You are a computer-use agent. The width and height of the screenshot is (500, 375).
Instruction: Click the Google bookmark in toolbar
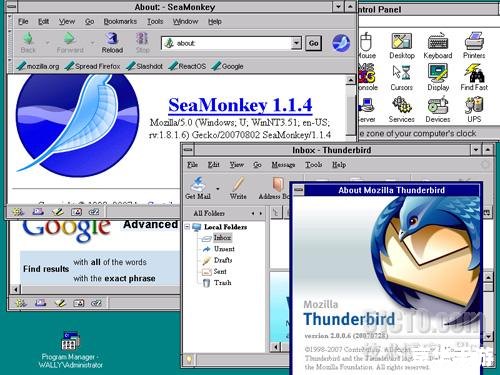pyautogui.click(x=228, y=66)
